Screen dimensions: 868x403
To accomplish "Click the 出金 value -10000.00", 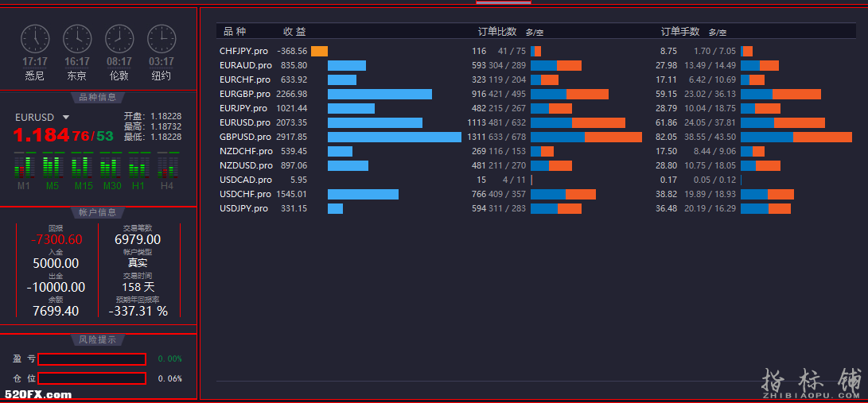I will (x=56, y=287).
